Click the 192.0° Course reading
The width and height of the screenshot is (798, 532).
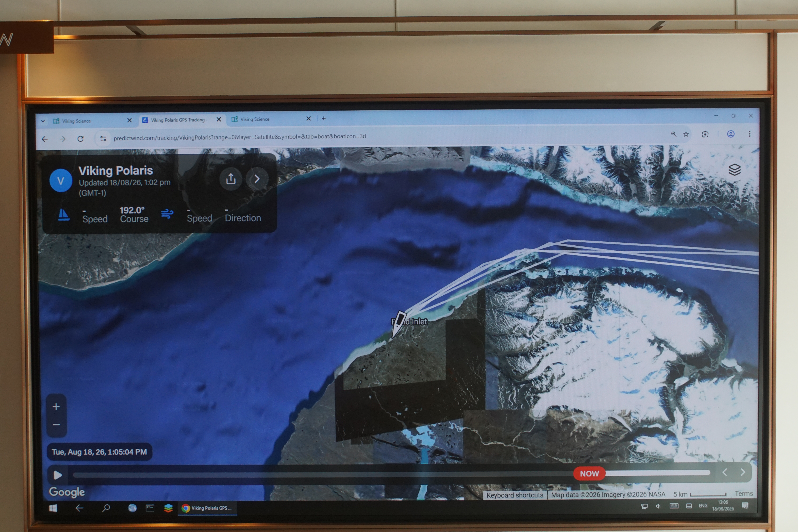[x=134, y=214]
